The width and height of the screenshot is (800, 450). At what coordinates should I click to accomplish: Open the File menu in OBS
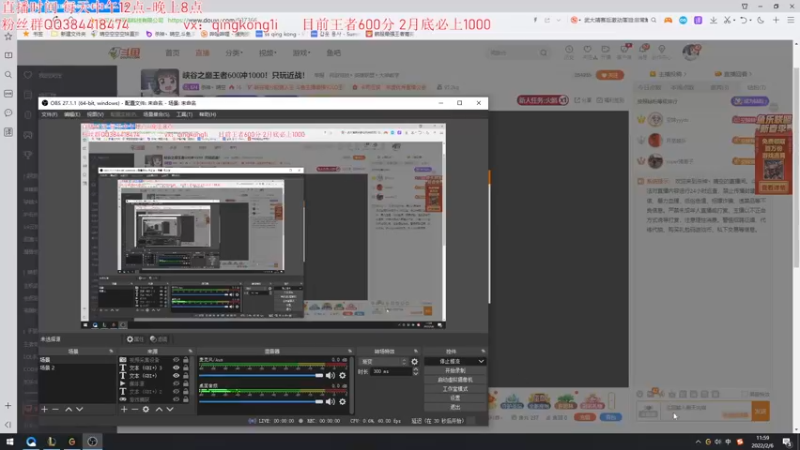tap(49, 115)
